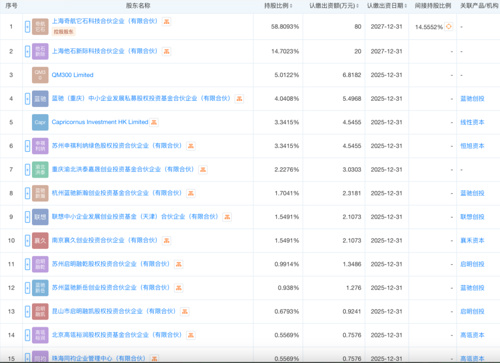Viewport: 500px width, 363px height.
Task: Open equity structure icon for row 4
Action: coord(239,99)
